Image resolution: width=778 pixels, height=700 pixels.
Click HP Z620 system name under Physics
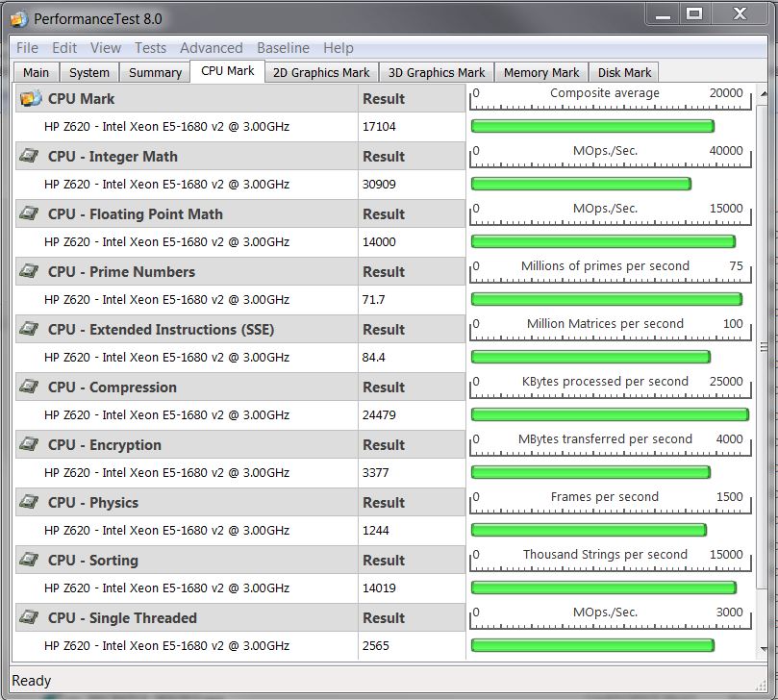pos(166,531)
